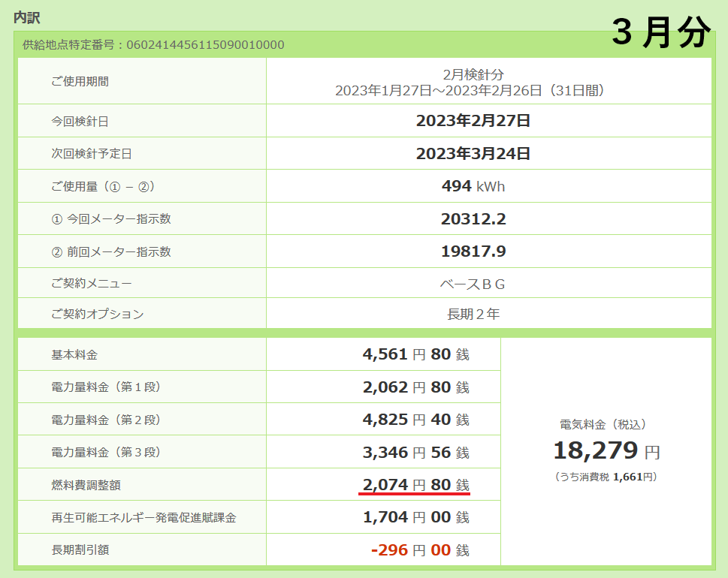Click the ご契約メニュー label

click(x=92, y=283)
